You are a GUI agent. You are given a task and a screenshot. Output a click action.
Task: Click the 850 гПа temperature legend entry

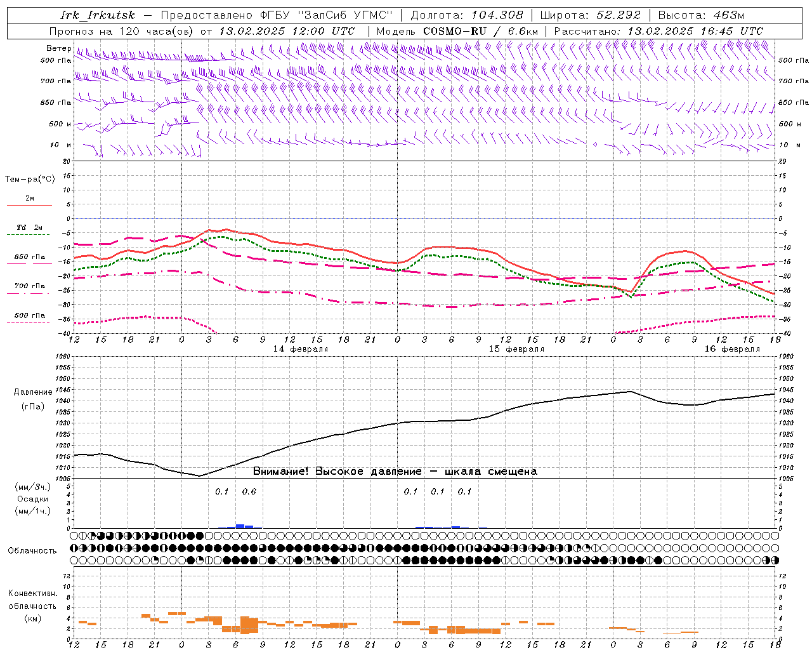tap(30, 257)
